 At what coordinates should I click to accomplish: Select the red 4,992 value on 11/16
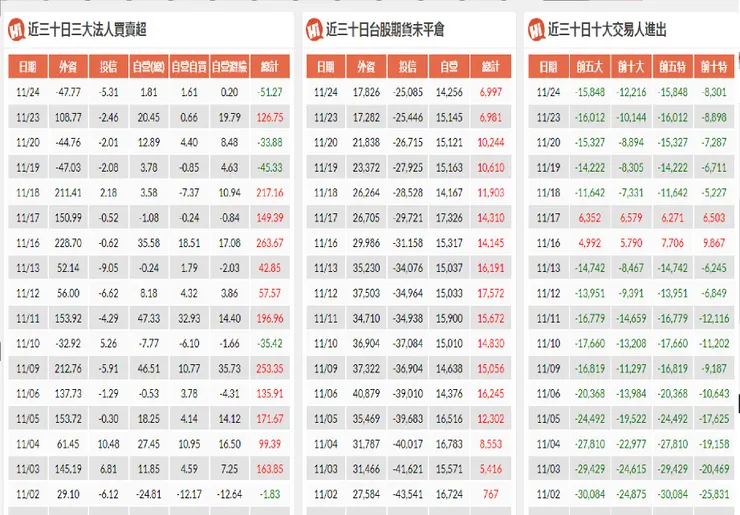click(x=590, y=243)
